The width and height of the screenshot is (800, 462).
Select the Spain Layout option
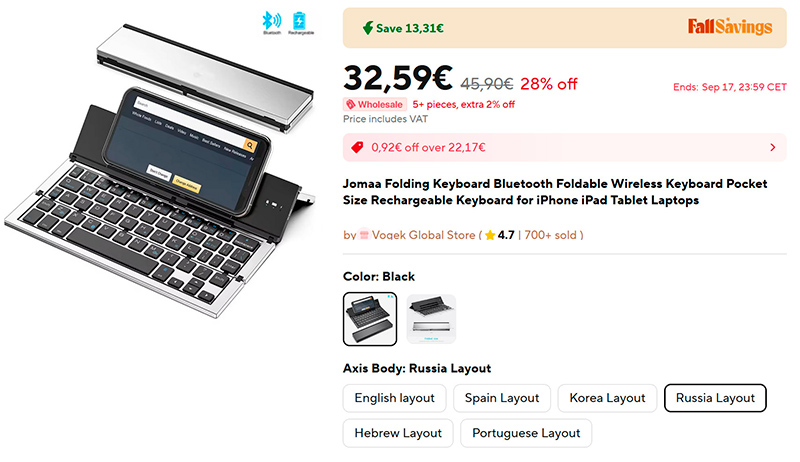pos(502,398)
